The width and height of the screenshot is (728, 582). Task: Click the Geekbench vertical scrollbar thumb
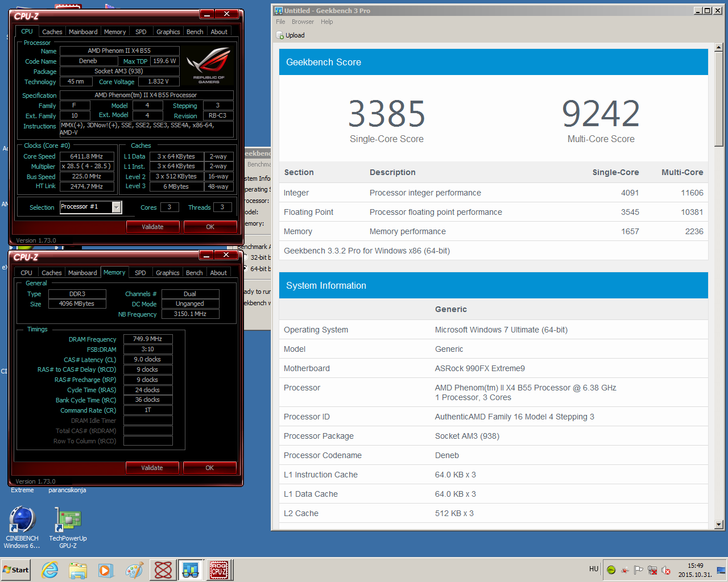(719, 99)
